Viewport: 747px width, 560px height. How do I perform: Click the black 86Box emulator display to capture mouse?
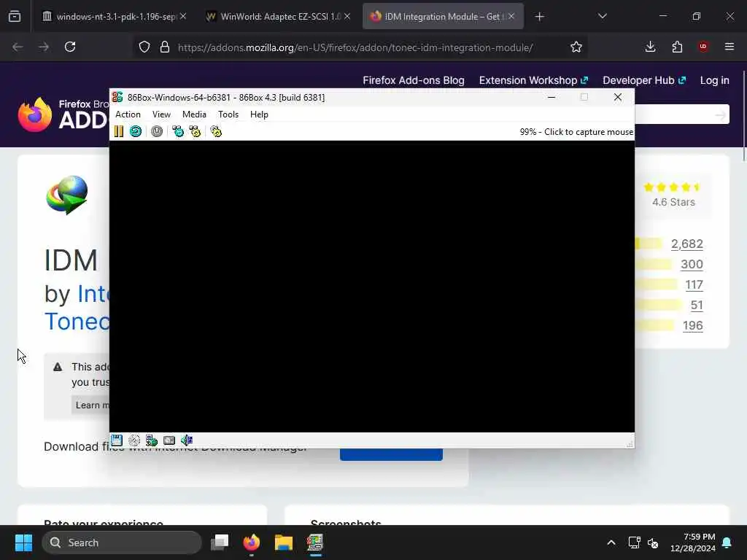pos(372,286)
